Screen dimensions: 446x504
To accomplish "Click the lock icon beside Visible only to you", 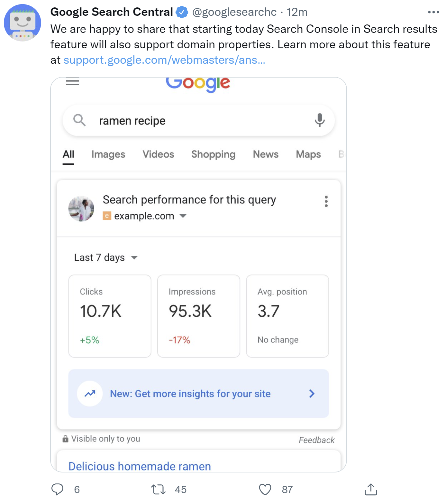I will click(x=65, y=438).
